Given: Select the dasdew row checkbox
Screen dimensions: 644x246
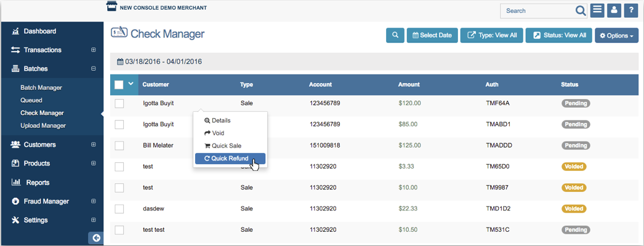Looking at the screenshot, I should pyautogui.click(x=119, y=208).
